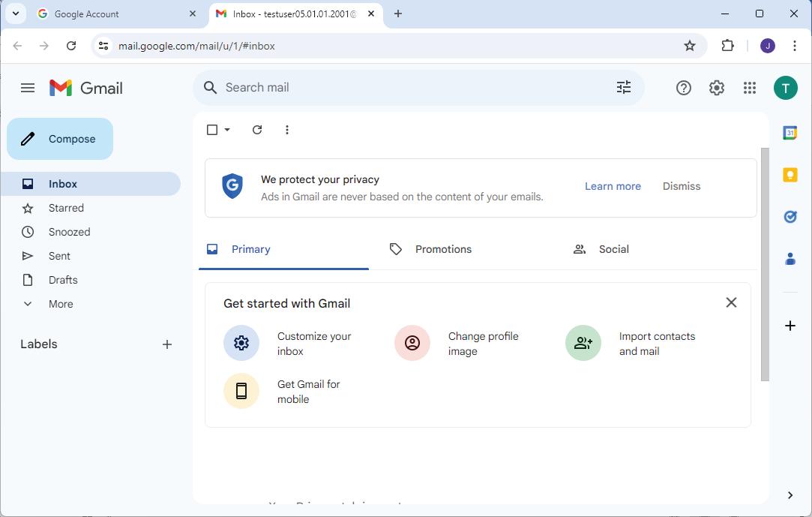Hide side panel arrow
Image resolution: width=812 pixels, height=517 pixels.
tap(790, 495)
